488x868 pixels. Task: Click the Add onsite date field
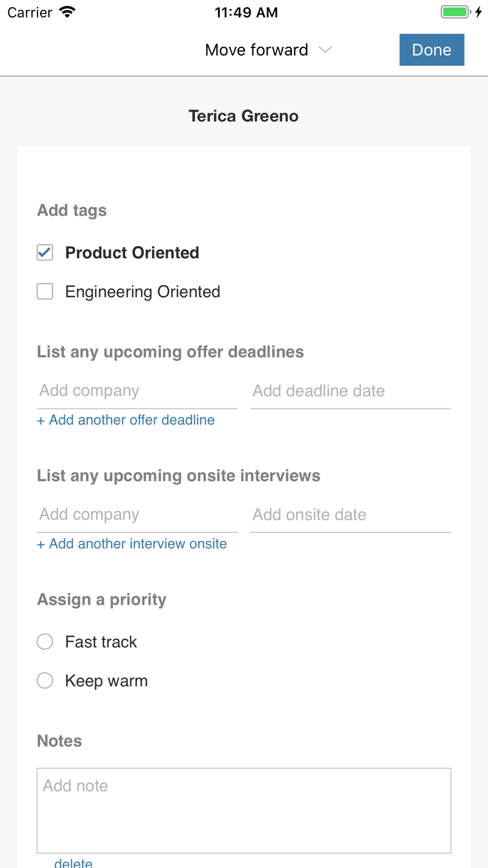350,515
